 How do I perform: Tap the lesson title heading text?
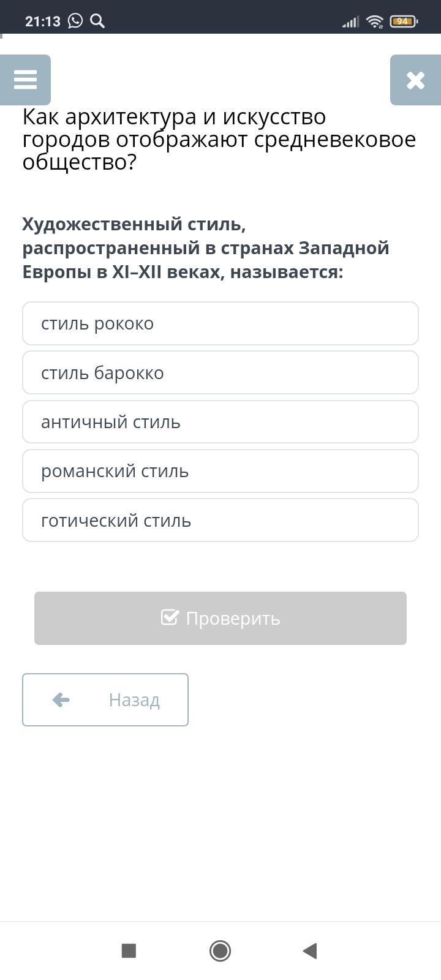[x=219, y=140]
